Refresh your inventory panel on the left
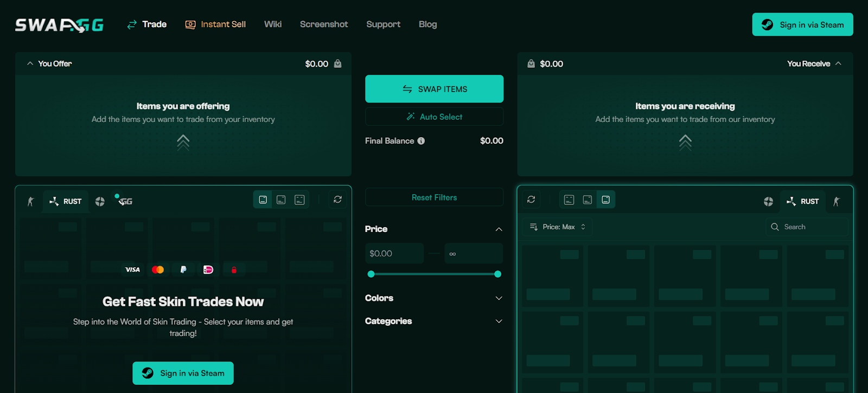Screen dimensions: 868x393 (337, 199)
